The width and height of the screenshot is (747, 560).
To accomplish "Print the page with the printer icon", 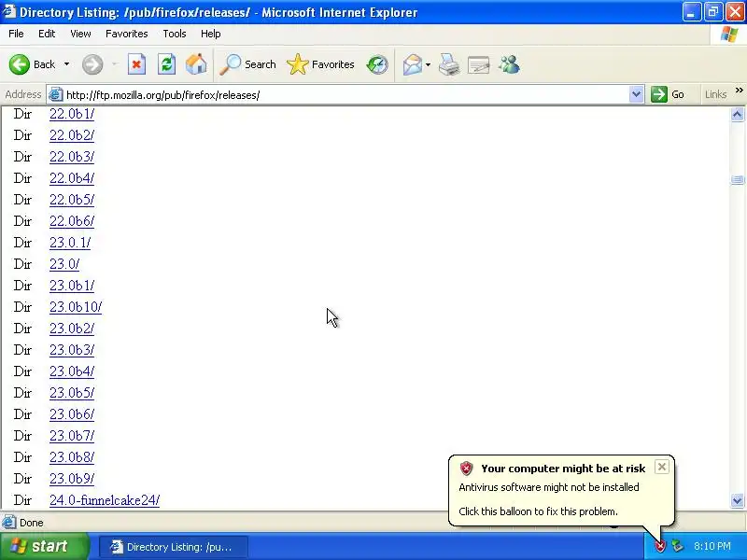I will [449, 64].
